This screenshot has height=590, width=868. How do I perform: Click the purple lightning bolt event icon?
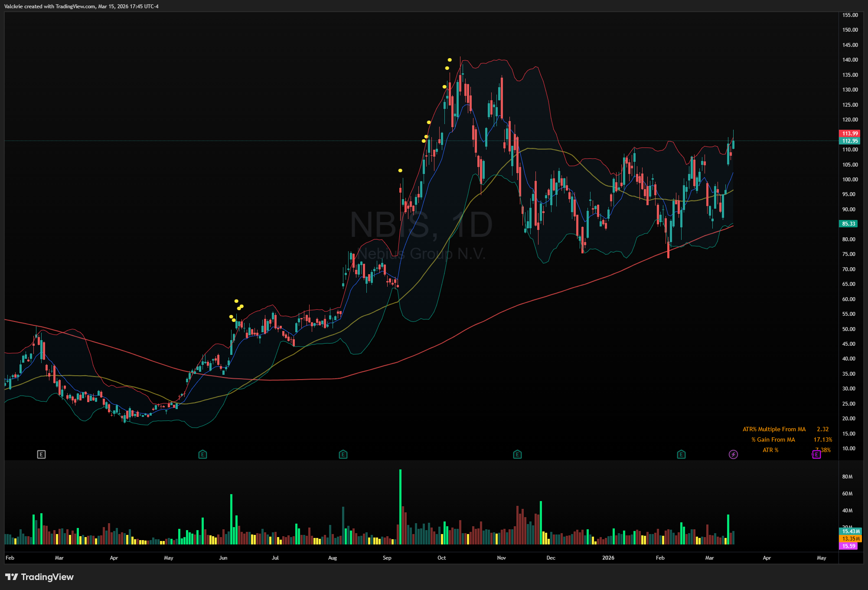pos(733,454)
